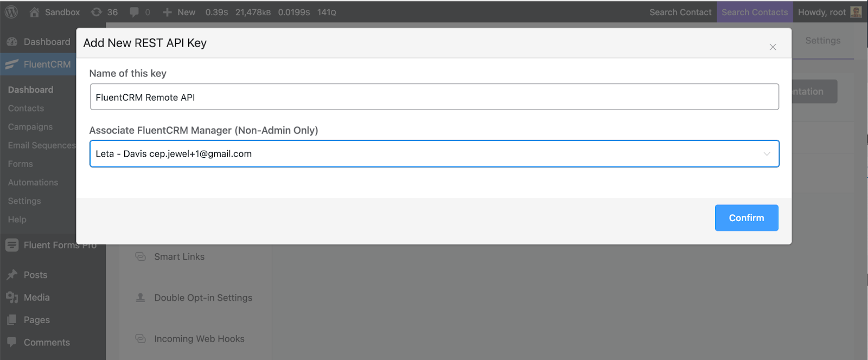
Task: Open the Media menu icon in sidebar
Action: point(12,297)
